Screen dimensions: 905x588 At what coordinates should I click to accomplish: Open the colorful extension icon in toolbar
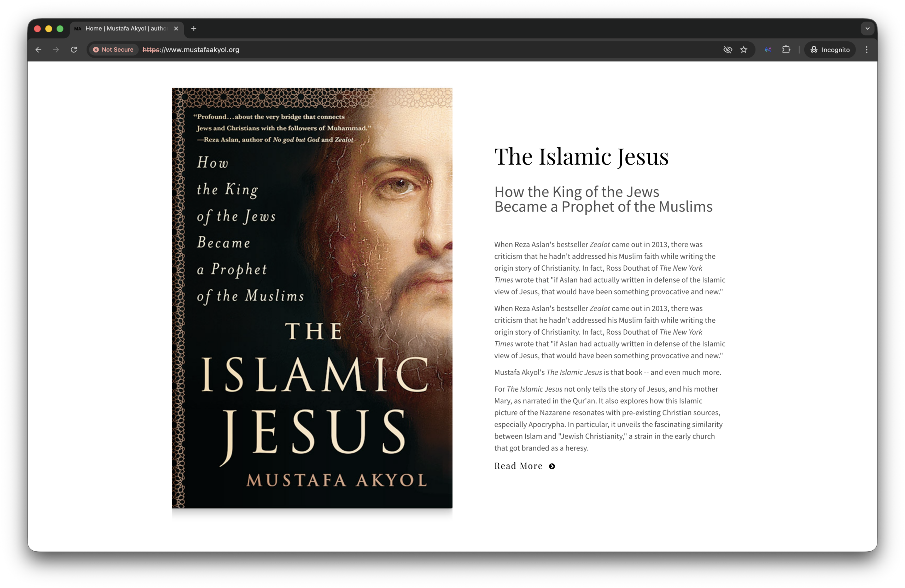(x=768, y=50)
